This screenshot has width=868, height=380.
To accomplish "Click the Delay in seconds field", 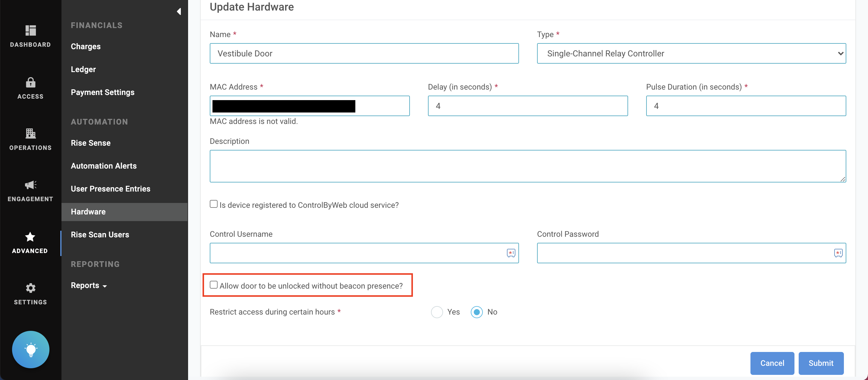I will [x=528, y=106].
